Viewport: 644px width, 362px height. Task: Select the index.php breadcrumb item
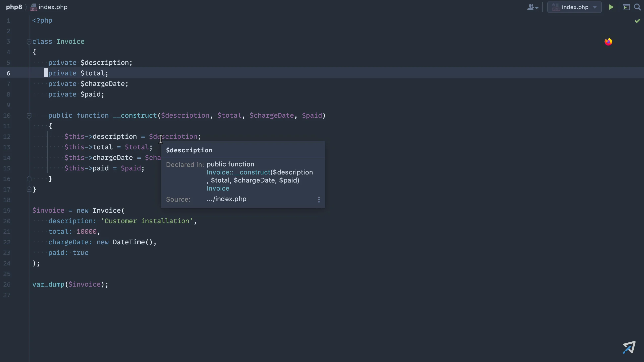tap(53, 7)
